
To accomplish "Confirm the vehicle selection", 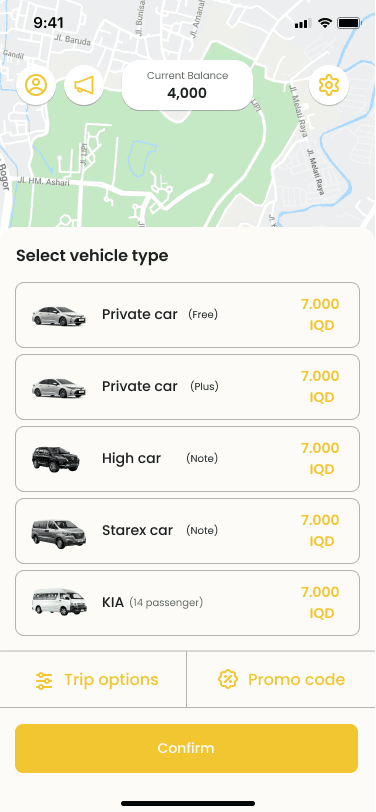I will coord(186,748).
